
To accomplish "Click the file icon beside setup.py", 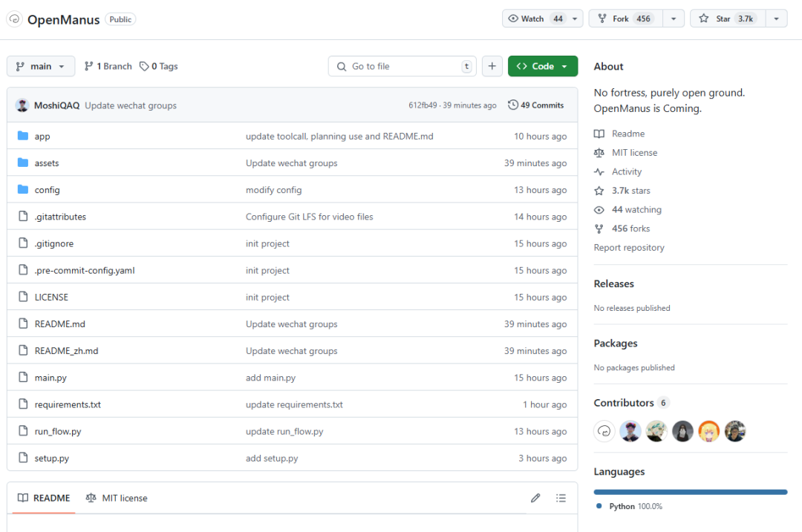I will [23, 457].
